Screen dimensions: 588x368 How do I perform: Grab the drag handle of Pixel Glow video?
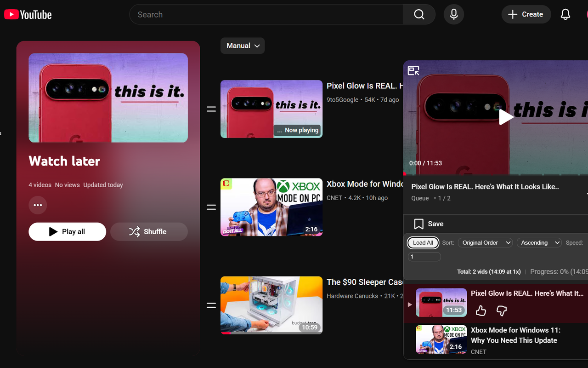pyautogui.click(x=211, y=109)
